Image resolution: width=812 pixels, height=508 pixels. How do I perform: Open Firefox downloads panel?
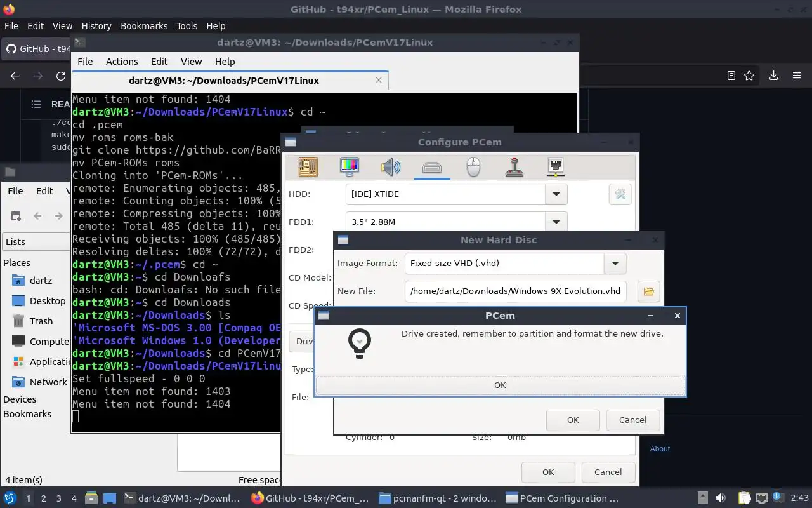click(x=773, y=76)
